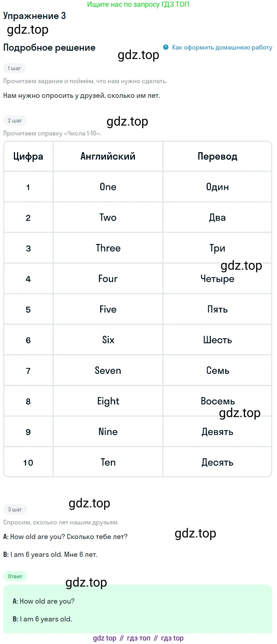Click the 'Подробное решение' heading
The height and width of the screenshot is (644, 277).
tap(49, 48)
